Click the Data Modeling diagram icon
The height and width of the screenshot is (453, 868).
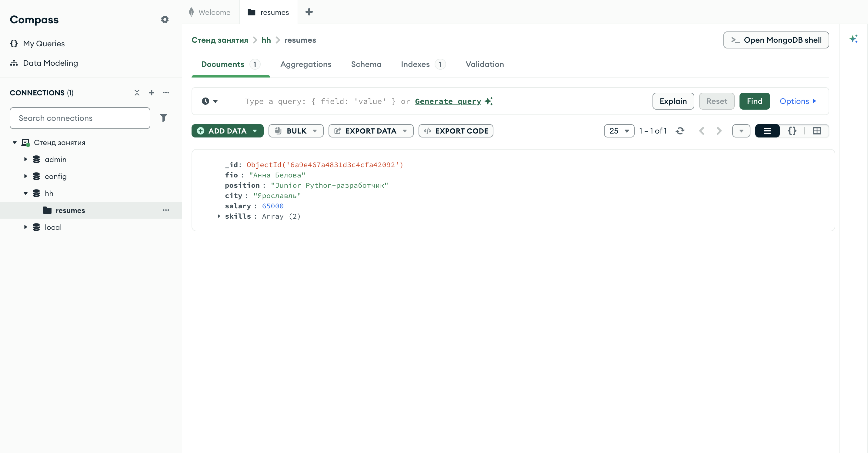[x=14, y=63]
